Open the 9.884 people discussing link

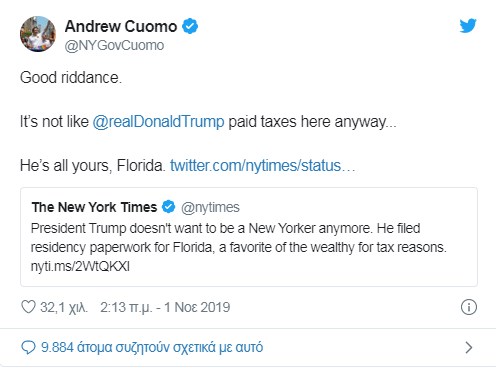coord(152,347)
